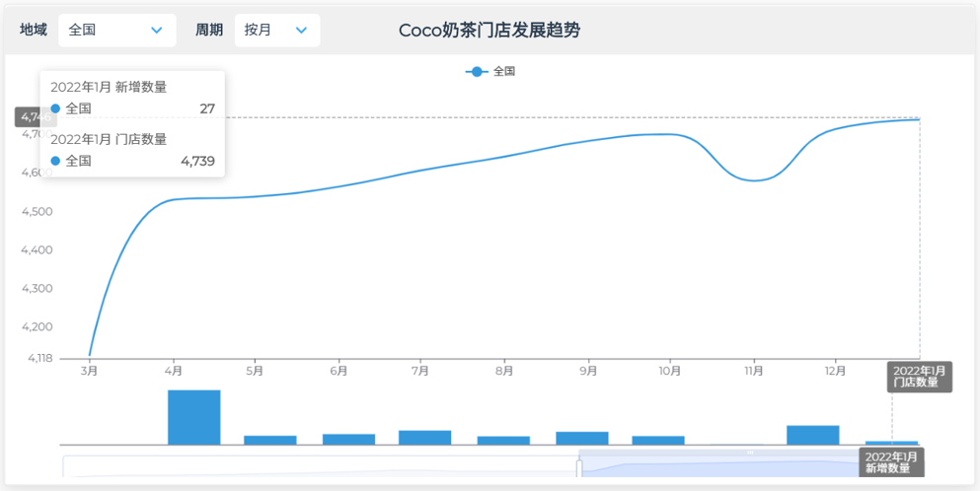This screenshot has height=491, width=980.
Task: Click the 全国 legend line marker icon
Action: 477,71
